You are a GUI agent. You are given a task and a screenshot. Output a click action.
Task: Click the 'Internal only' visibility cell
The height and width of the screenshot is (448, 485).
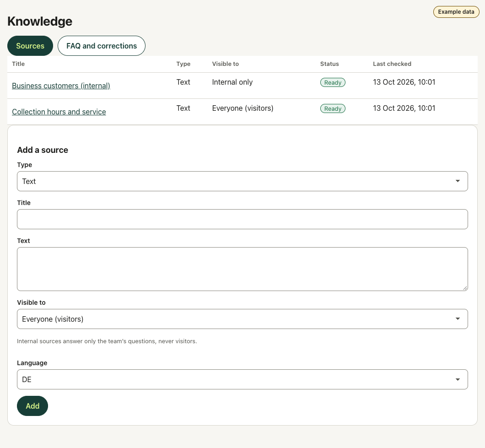pyautogui.click(x=232, y=82)
